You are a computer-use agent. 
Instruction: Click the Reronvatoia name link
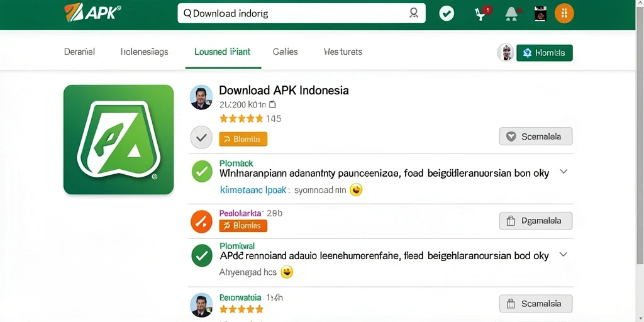pos(240,297)
